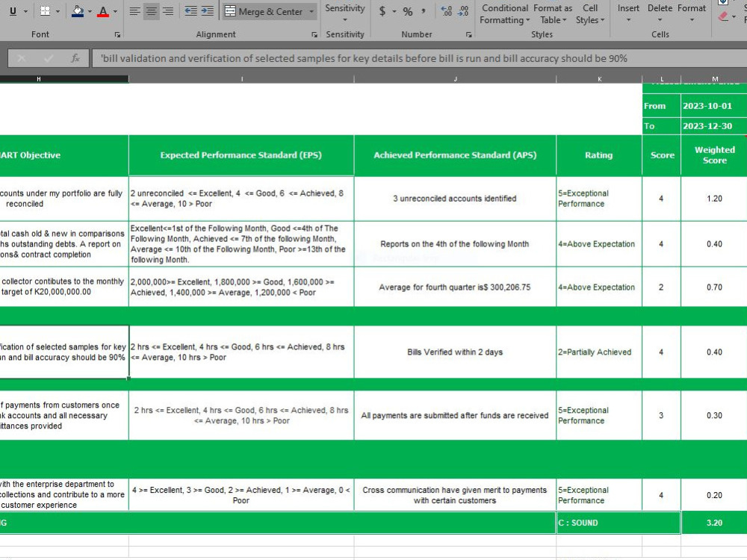Viewport: 747px width, 560px height.
Task: Select 'Average for fourth quarter' cell
Action: (455, 287)
